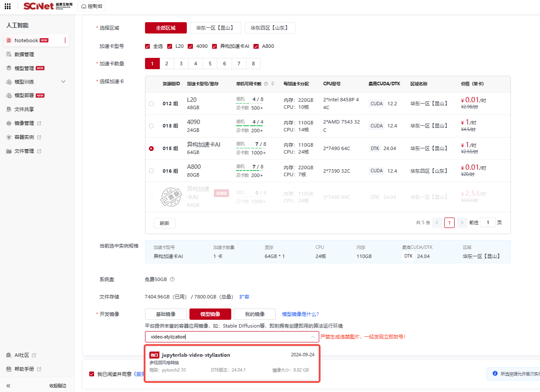Image resolution: width=540 pixels, height=392 pixels.
Task: Open 数据管理 from the sidebar icon
Action: [9, 54]
